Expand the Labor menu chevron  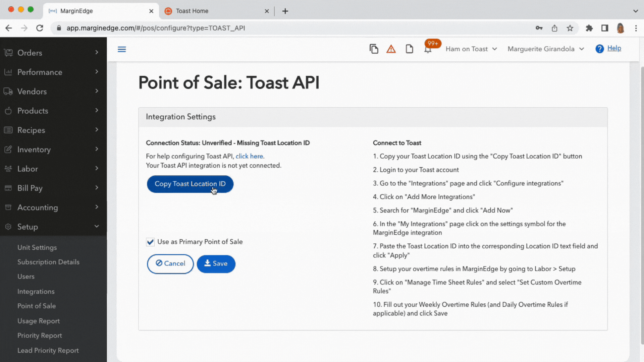click(x=97, y=168)
